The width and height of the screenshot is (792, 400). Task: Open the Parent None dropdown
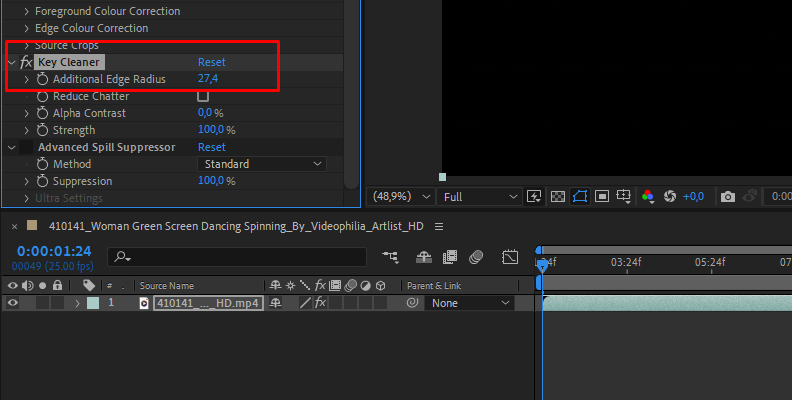point(469,303)
